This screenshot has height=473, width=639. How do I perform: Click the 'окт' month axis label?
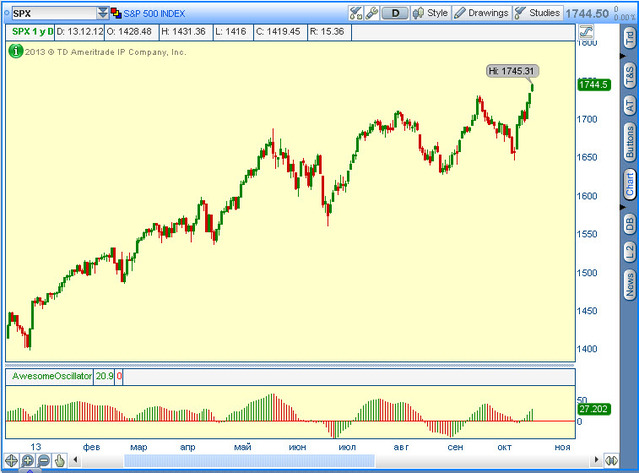[505, 447]
